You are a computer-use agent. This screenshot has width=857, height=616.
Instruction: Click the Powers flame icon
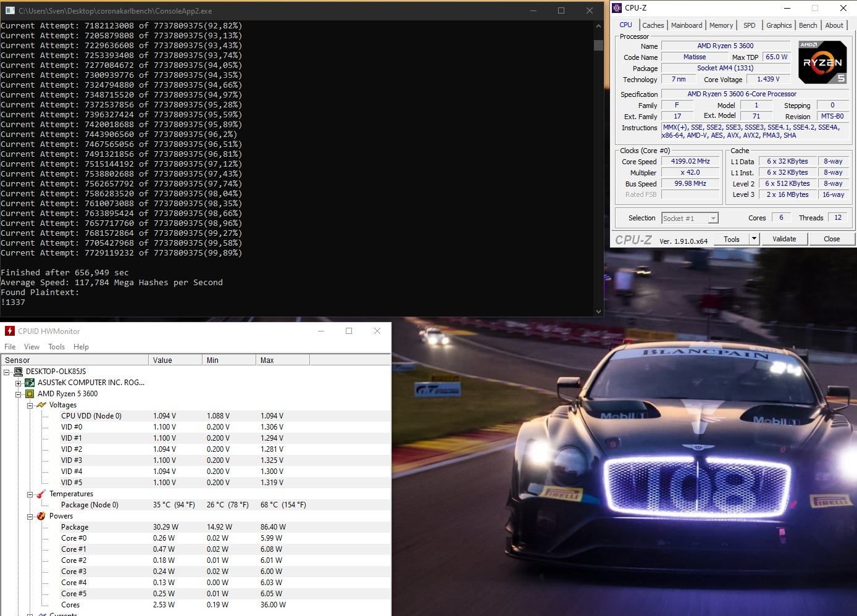41,516
